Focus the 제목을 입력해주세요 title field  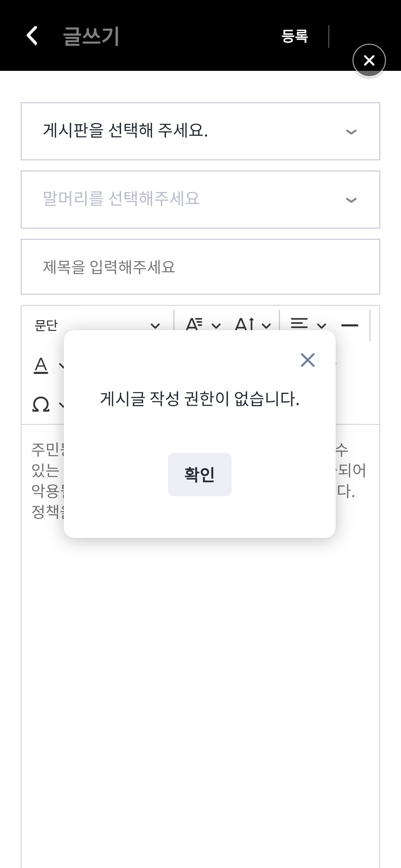(200, 267)
